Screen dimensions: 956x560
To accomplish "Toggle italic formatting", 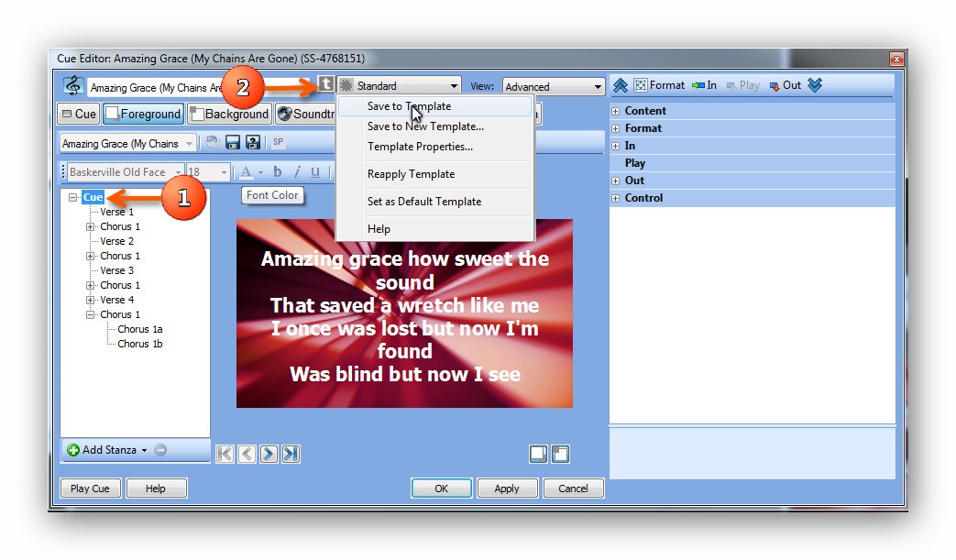I will (297, 171).
